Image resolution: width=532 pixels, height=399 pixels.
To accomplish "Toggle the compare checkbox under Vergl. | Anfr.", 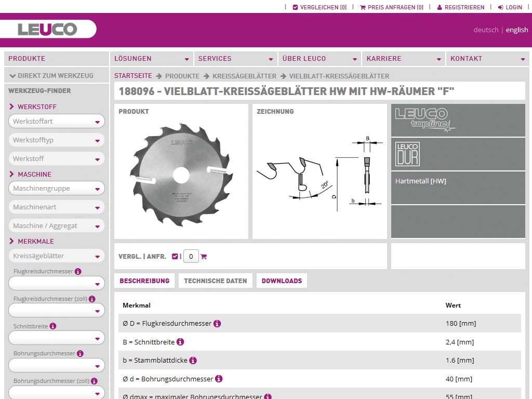I will [x=175, y=256].
